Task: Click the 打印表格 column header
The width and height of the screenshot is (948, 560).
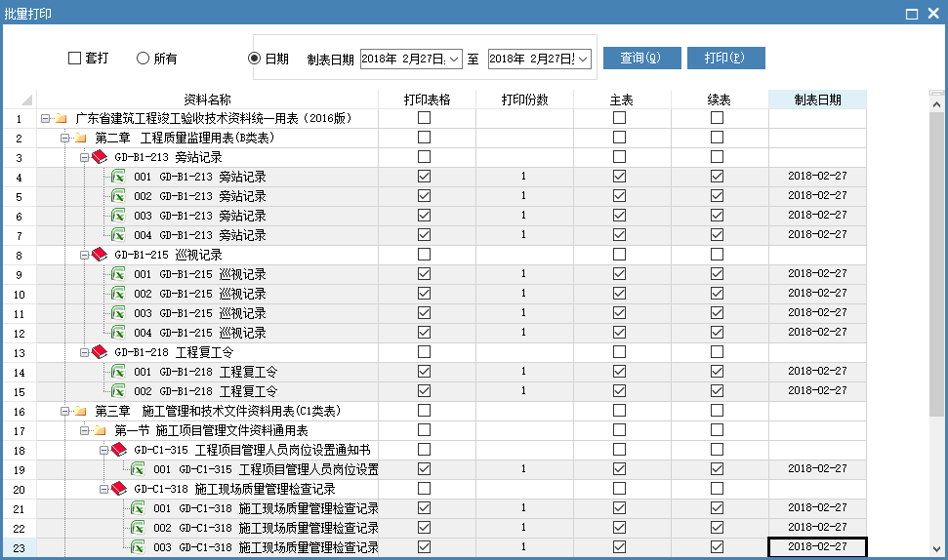Action: click(x=427, y=100)
